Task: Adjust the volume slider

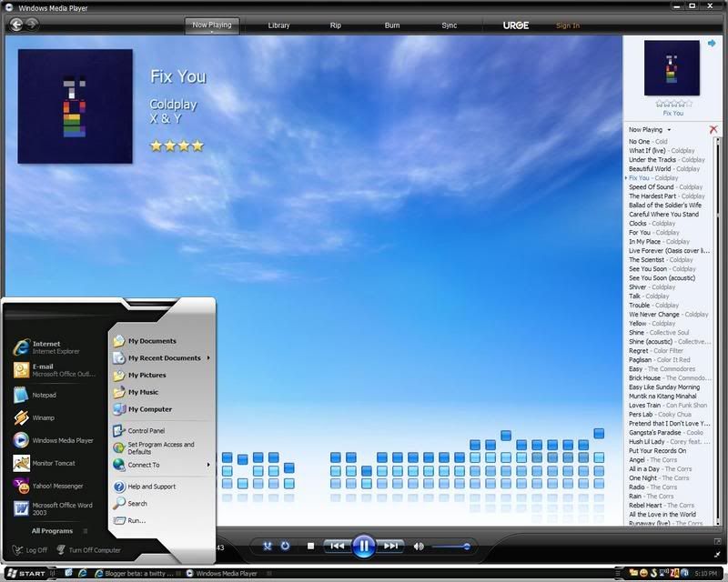Action: pos(450,547)
